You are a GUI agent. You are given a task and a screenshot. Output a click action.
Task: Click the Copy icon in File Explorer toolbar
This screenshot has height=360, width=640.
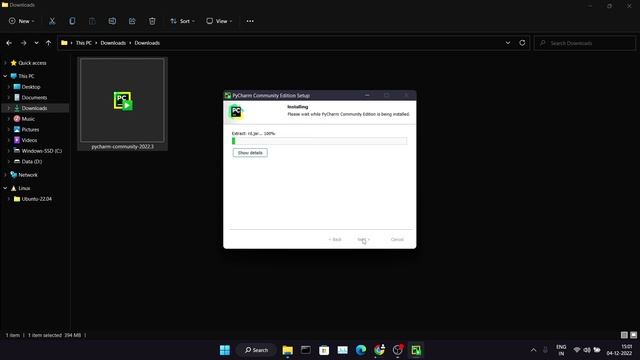click(72, 21)
